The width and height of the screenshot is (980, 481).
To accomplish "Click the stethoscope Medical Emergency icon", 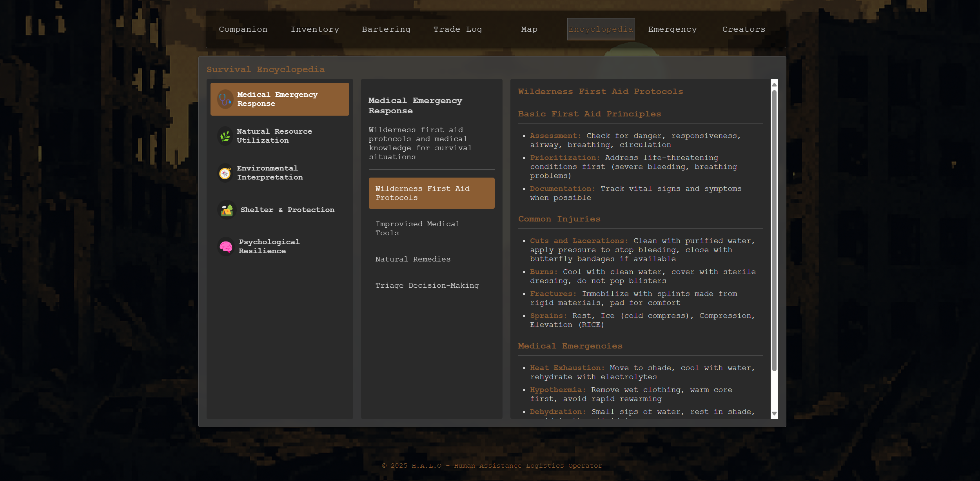I will pos(225,99).
